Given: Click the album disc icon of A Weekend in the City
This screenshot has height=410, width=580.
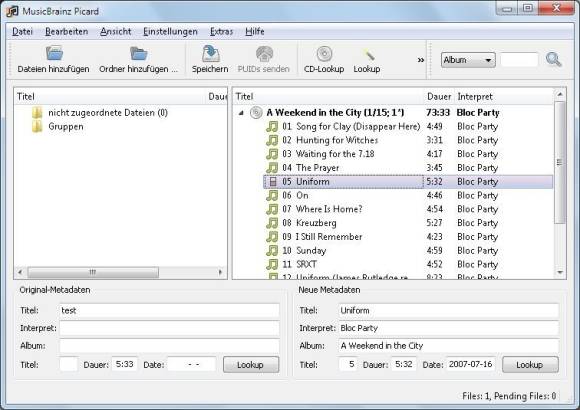Looking at the screenshot, I should [x=256, y=112].
